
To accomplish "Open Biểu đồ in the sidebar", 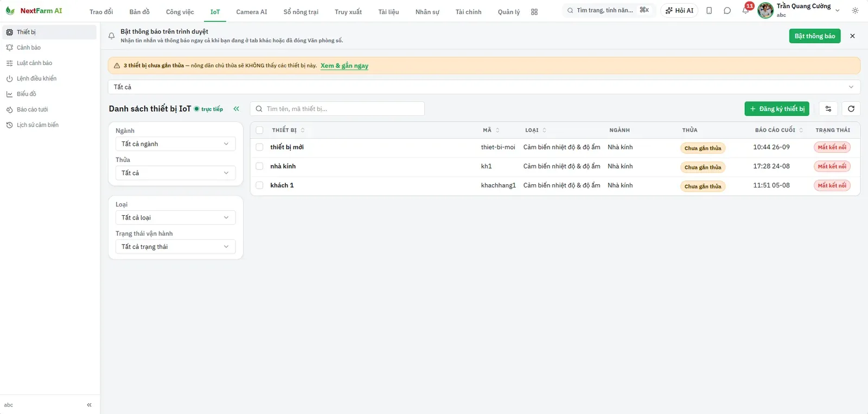I will (x=49, y=94).
